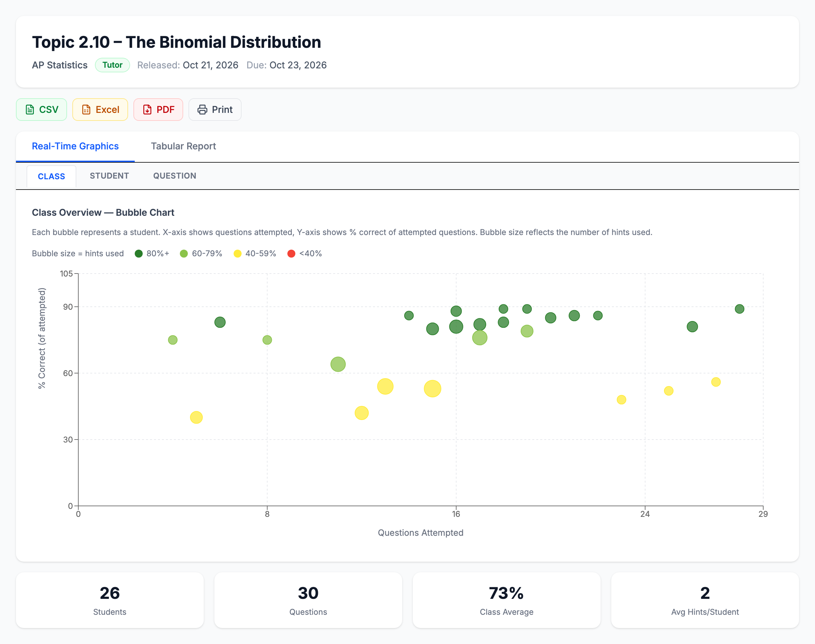Export report with the CSV button
The width and height of the screenshot is (815, 644).
coord(41,110)
